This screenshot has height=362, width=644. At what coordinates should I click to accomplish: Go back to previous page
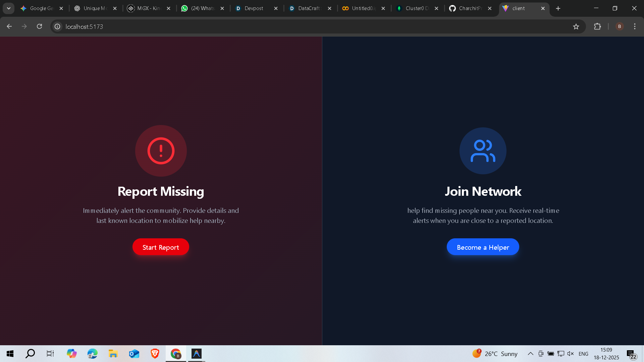9,26
